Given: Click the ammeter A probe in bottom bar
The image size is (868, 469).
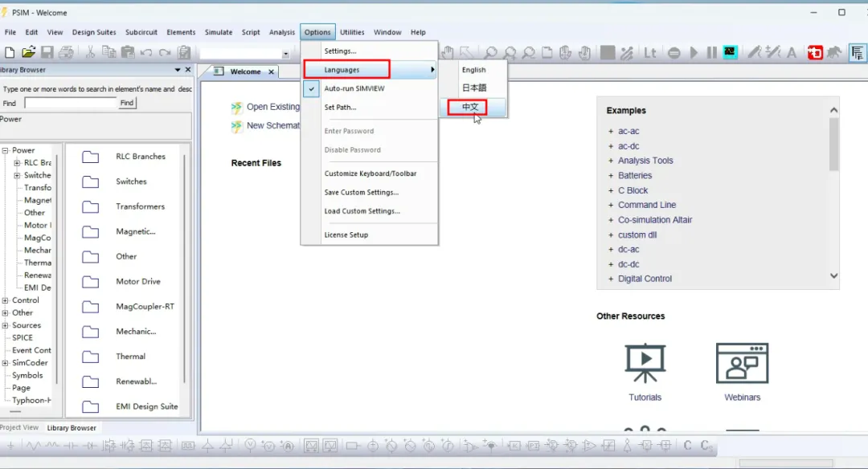Looking at the screenshot, I should click(287, 446).
